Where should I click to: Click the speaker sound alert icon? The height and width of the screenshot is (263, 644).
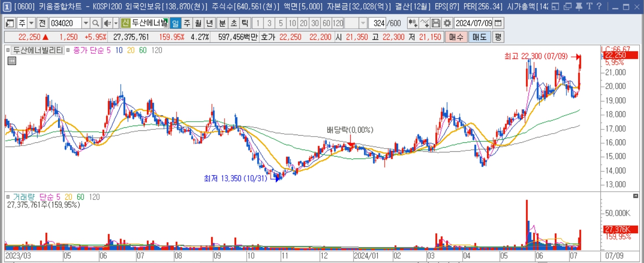107,23
